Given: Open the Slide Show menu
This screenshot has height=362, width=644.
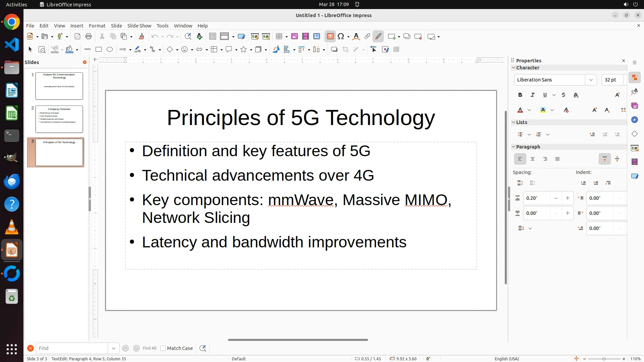Looking at the screenshot, I should click(139, 26).
